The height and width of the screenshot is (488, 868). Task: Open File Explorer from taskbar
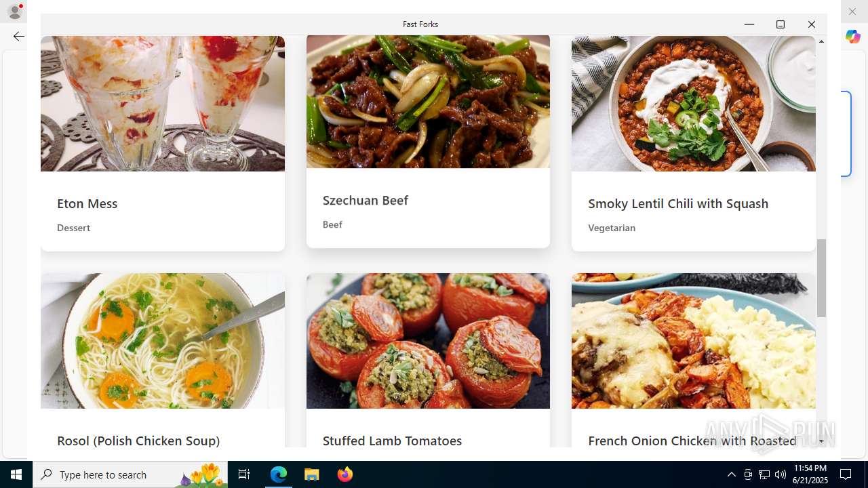pos(311,474)
